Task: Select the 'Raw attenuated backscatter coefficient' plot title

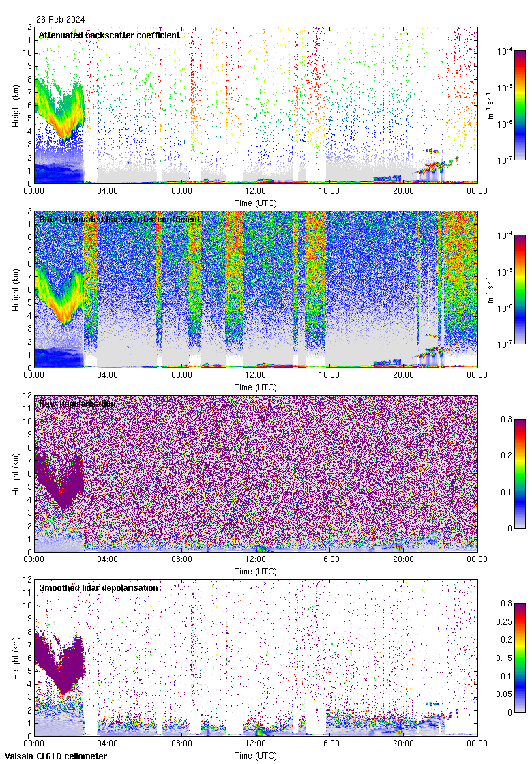Action: pos(119,219)
